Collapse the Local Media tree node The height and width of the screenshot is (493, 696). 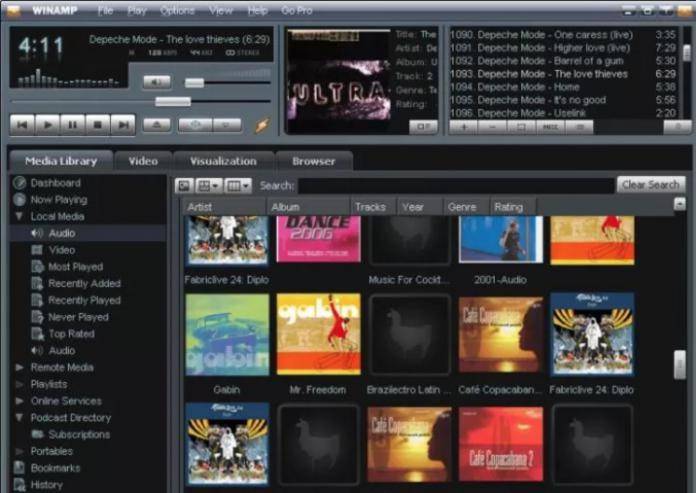click(20, 217)
